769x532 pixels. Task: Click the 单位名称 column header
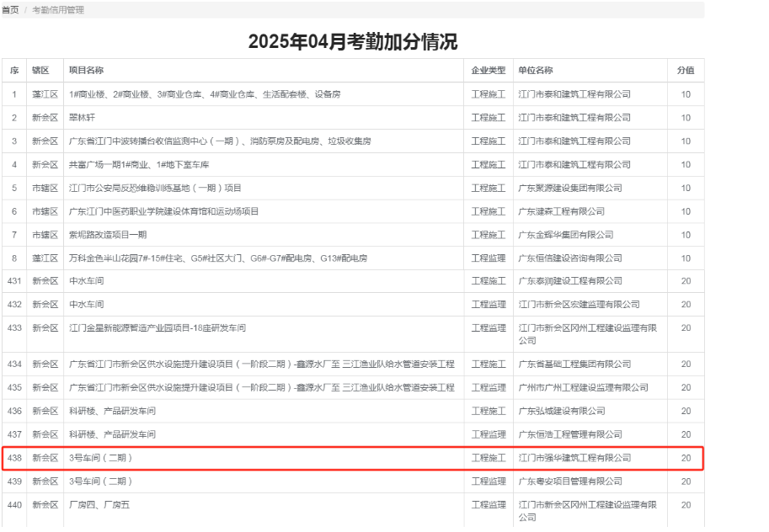click(x=536, y=71)
